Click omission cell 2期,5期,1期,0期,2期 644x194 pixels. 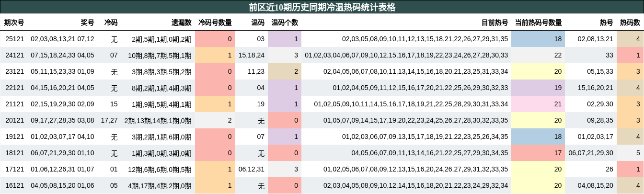pyautogui.click(x=162, y=39)
